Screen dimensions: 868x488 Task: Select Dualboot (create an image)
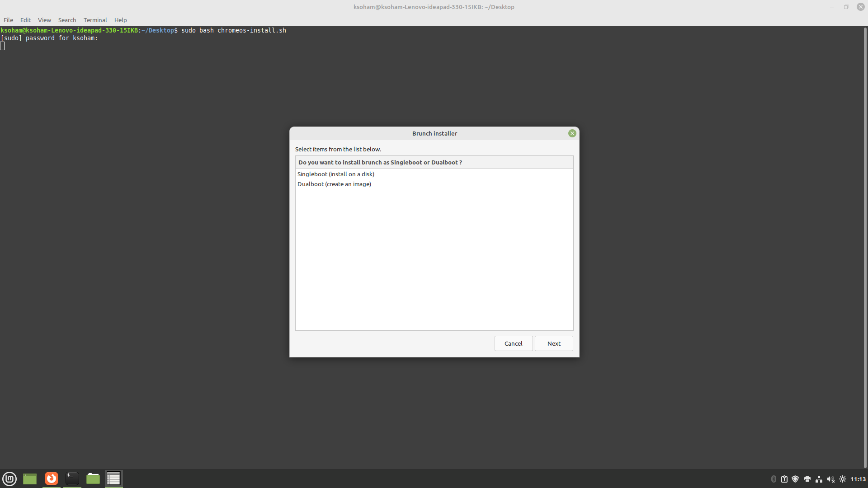click(334, 184)
